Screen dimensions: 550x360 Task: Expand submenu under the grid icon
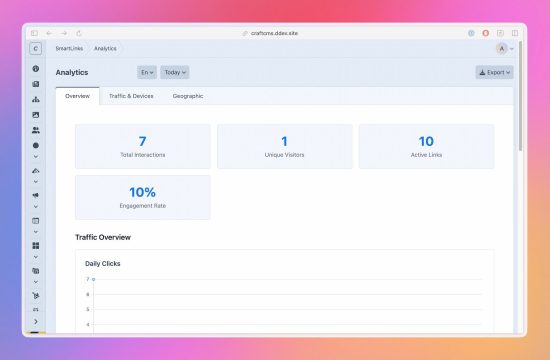pyautogui.click(x=35, y=257)
